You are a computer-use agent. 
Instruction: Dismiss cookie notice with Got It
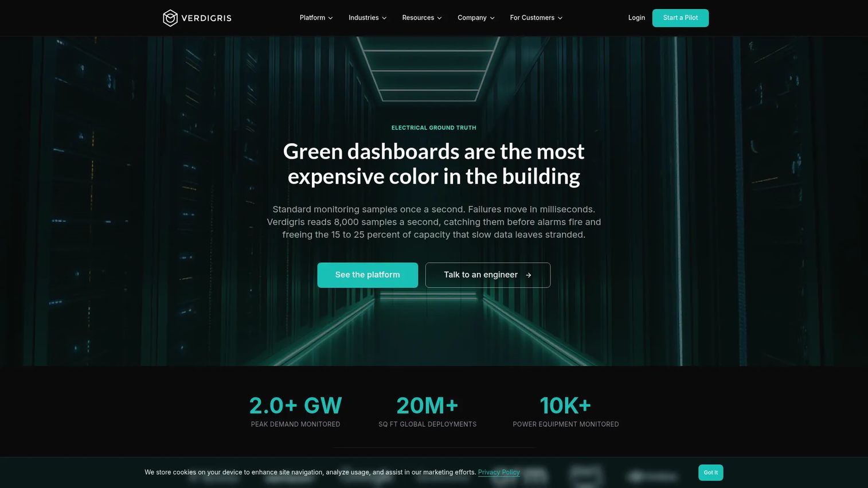click(x=711, y=473)
